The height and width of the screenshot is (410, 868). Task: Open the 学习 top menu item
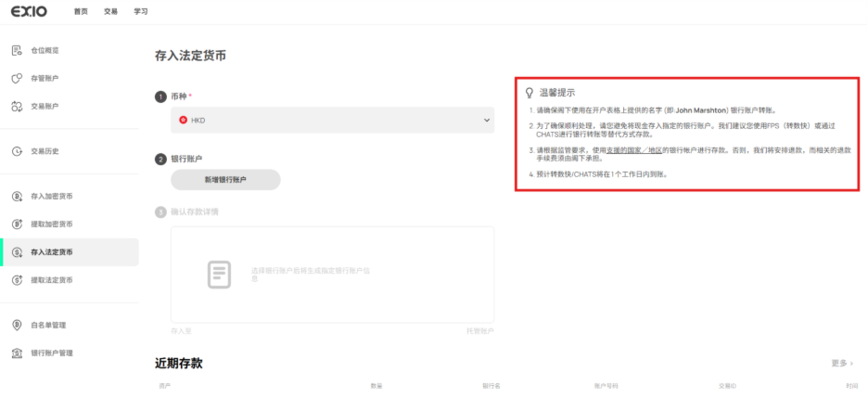[x=141, y=12]
